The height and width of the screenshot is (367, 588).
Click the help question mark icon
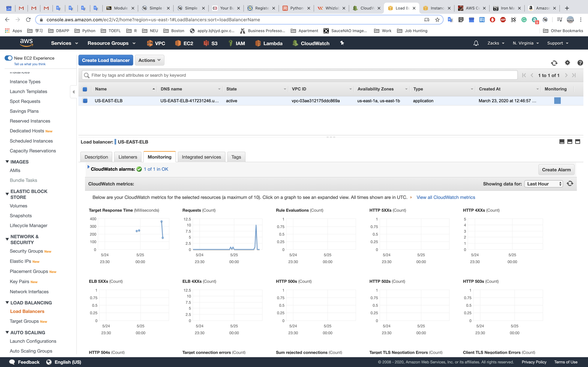click(x=580, y=63)
